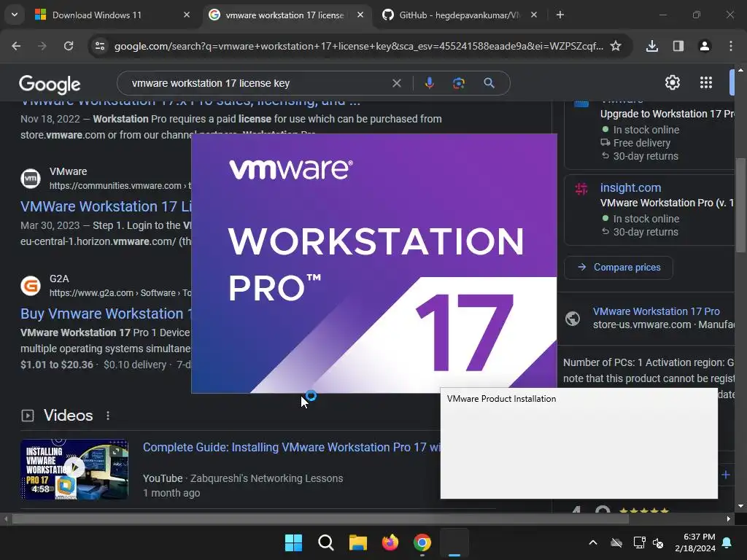Image resolution: width=747 pixels, height=560 pixels.
Task: Reload the current Google search page
Action: (69, 46)
